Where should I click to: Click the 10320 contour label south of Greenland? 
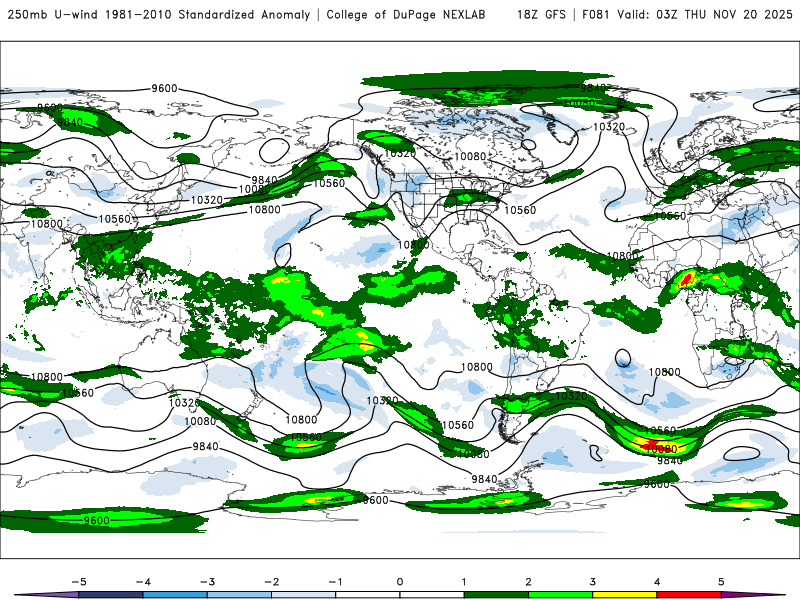pyautogui.click(x=609, y=126)
